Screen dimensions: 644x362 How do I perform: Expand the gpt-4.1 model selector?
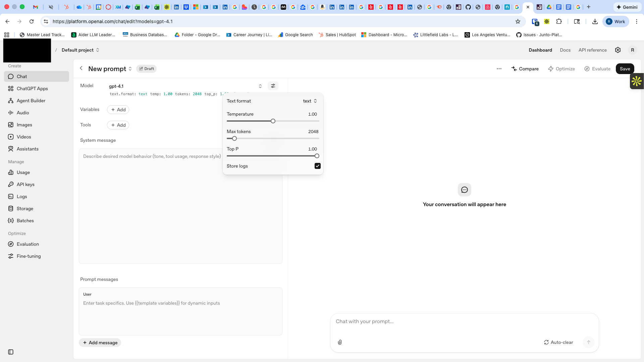[x=185, y=86]
